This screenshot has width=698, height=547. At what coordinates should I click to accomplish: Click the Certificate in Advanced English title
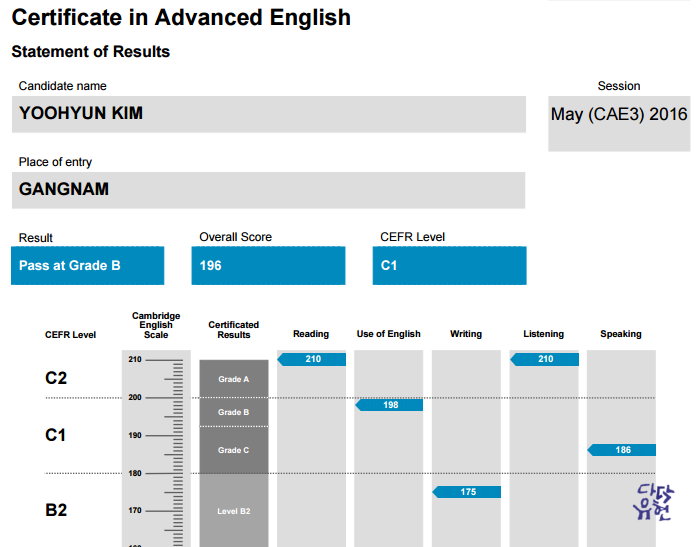181,18
